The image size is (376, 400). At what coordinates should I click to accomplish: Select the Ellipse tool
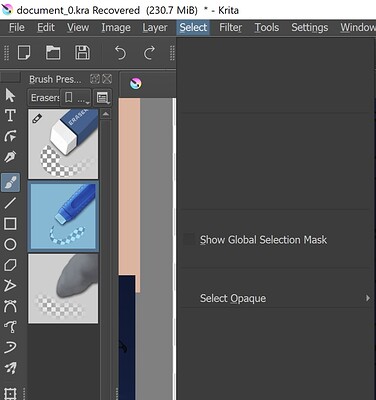[10, 244]
